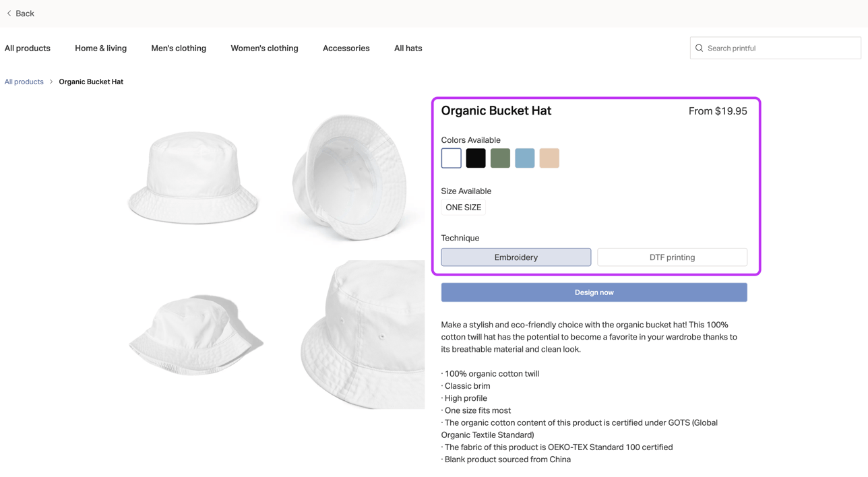The height and width of the screenshot is (477, 868).
Task: Click the Back arrow icon
Action: pos(9,13)
